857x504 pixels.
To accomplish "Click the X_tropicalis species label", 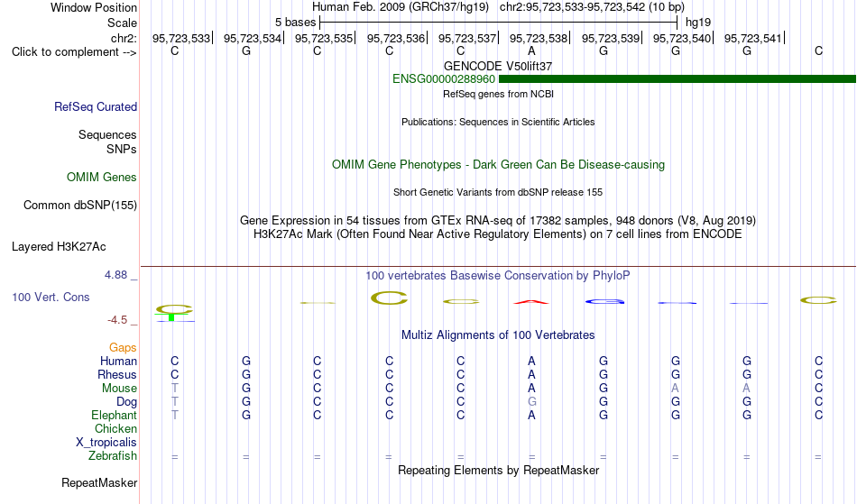I will coord(106,443).
